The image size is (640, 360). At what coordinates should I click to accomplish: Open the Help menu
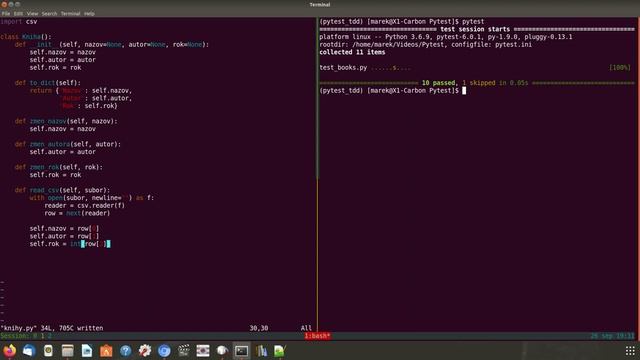tap(89, 13)
